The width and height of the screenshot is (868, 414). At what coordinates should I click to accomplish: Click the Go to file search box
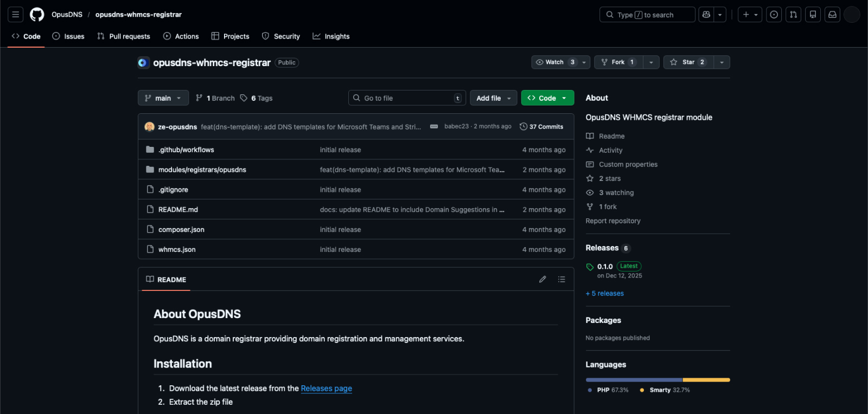pos(407,98)
